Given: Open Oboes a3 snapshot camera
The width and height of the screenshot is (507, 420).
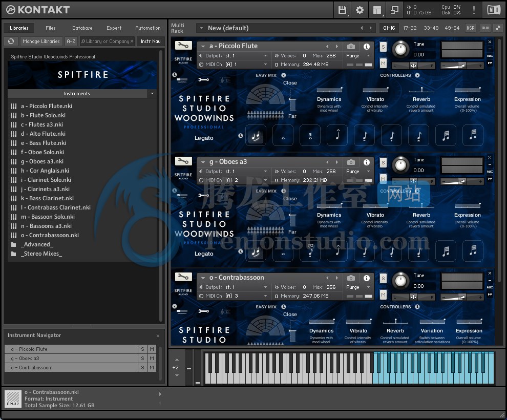Looking at the screenshot, I should [x=351, y=162].
